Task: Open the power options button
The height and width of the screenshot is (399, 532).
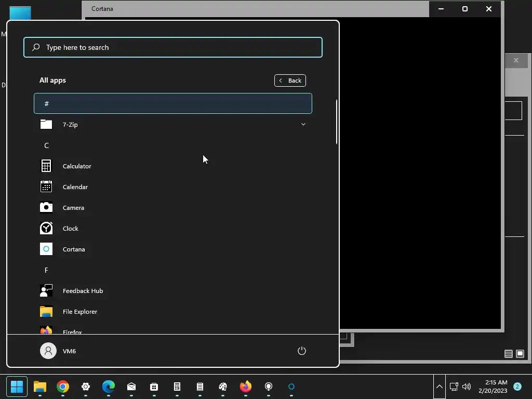Action: coord(302,351)
